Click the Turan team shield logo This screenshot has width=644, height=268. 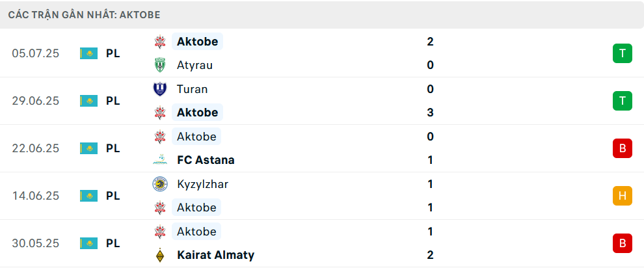coord(160,89)
